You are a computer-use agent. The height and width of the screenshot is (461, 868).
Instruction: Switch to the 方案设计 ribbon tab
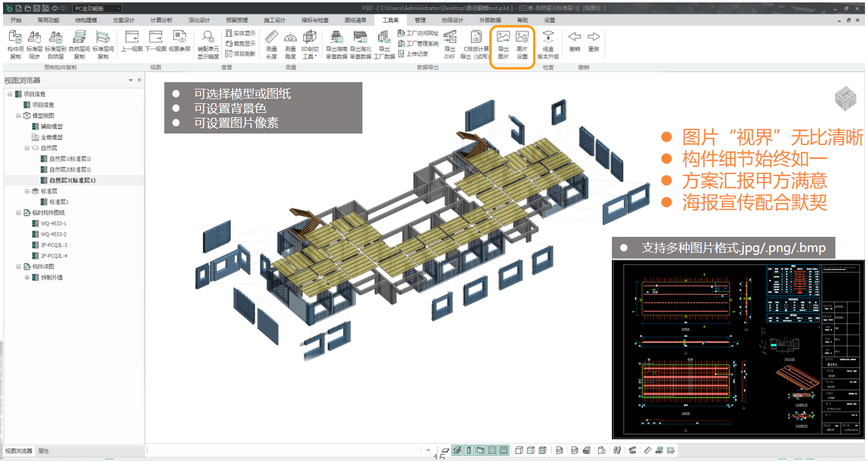coord(123,20)
